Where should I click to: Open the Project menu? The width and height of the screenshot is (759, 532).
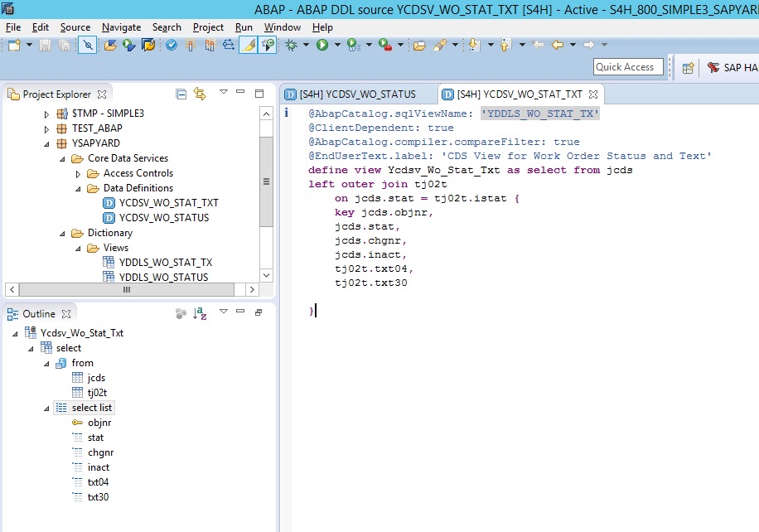[x=208, y=27]
